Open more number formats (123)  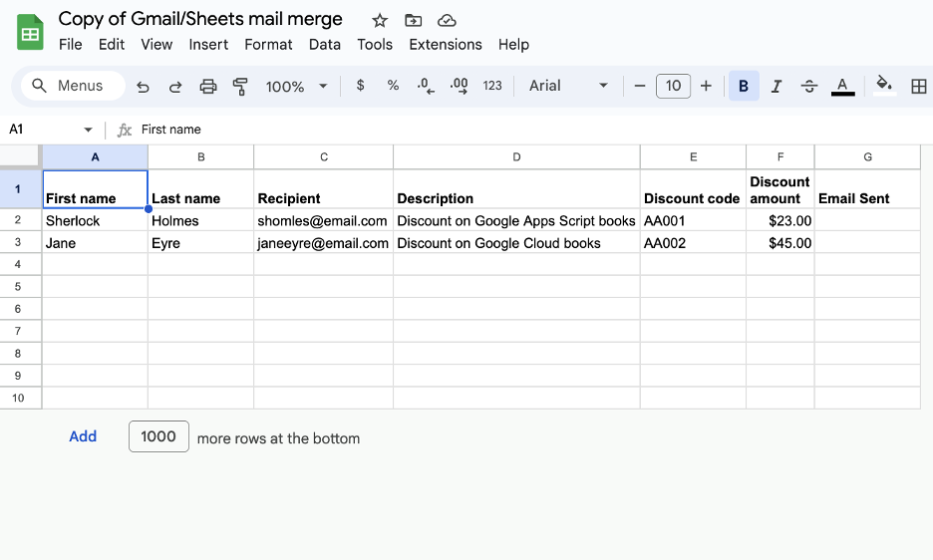(492, 86)
